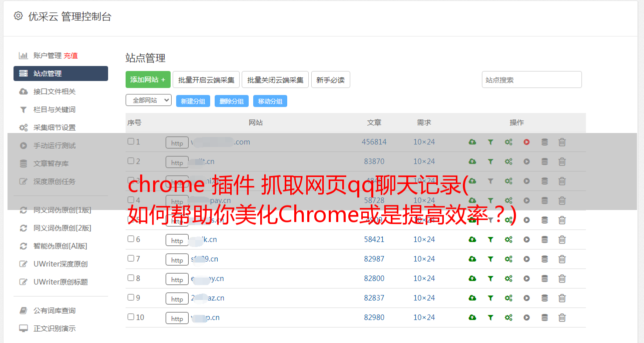
Task: Click cloud upload icon in row 6
Action: [472, 239]
